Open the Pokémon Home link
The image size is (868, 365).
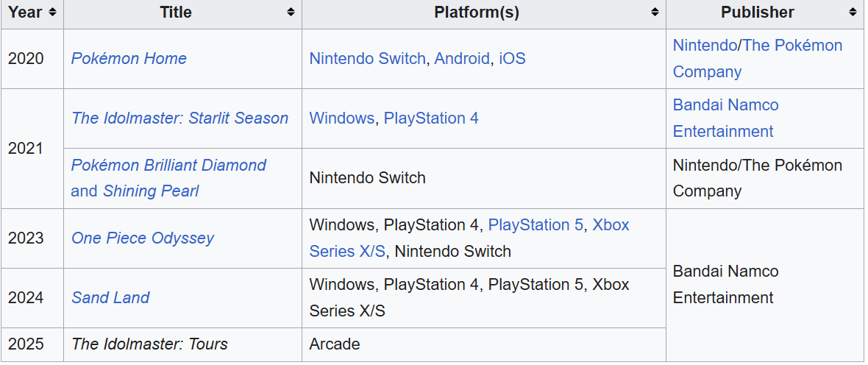pyautogui.click(x=129, y=58)
